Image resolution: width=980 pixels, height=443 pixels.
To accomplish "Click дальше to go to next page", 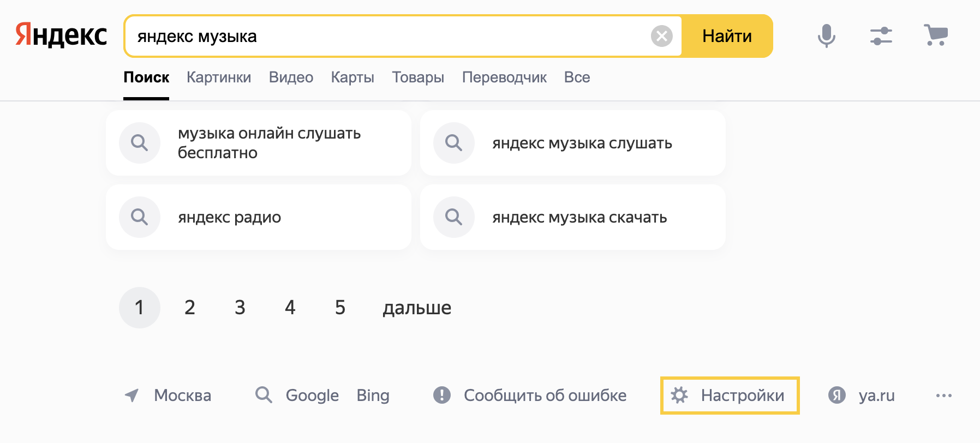I will 417,308.
